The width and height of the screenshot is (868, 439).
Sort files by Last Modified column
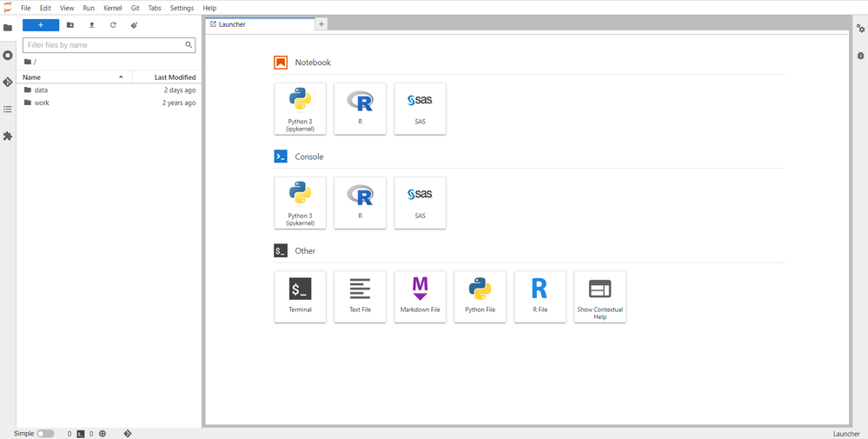pyautogui.click(x=166, y=77)
